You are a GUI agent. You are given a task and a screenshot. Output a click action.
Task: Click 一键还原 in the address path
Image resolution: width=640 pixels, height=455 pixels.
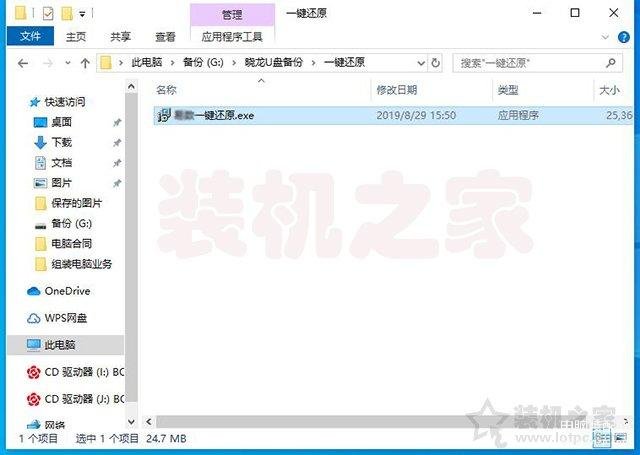(x=344, y=62)
